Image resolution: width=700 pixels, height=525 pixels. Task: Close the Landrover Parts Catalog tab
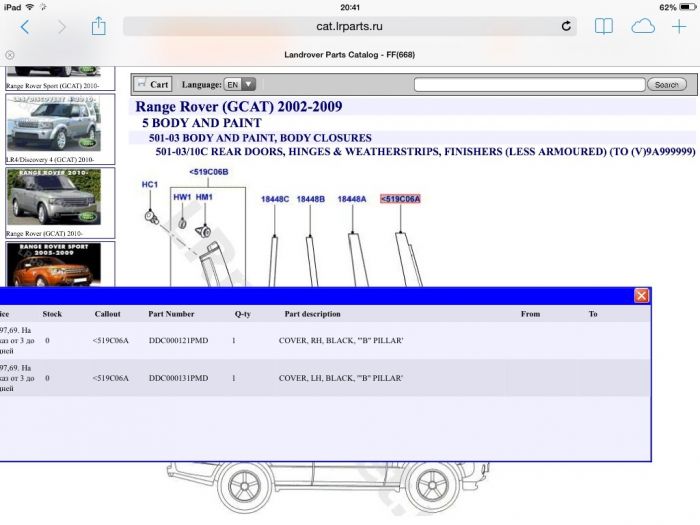[x=10, y=55]
